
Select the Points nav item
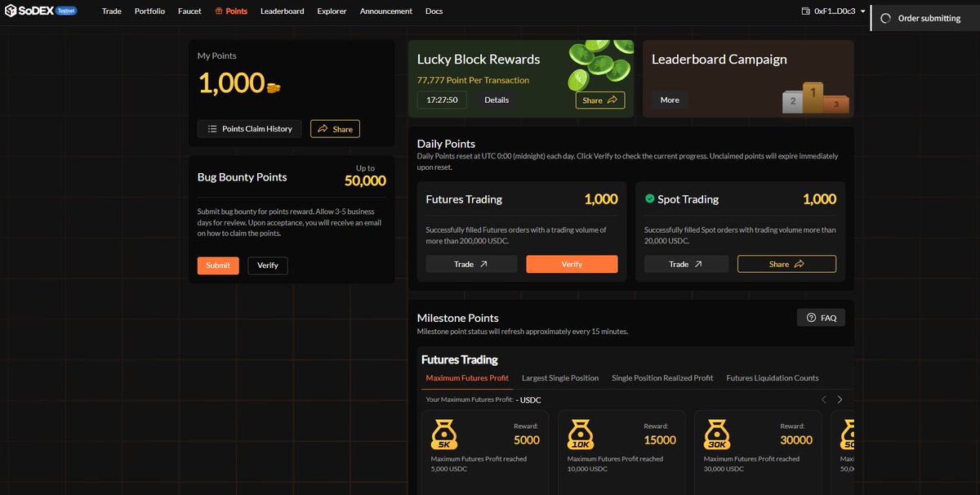tap(231, 11)
